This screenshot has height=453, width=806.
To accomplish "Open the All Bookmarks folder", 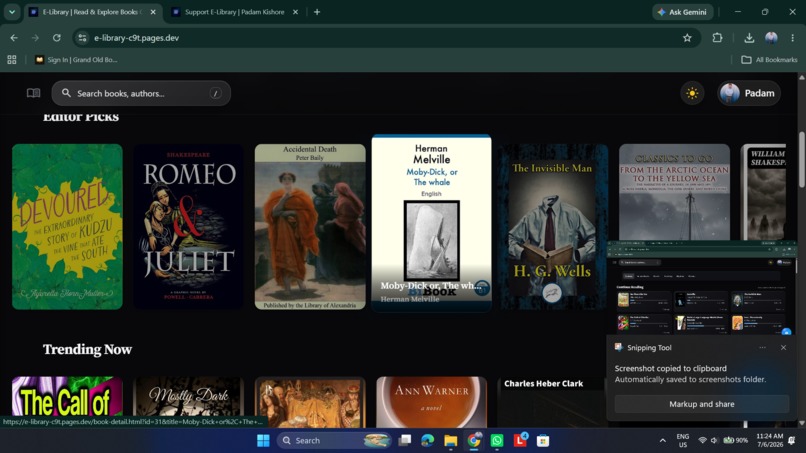I will [x=769, y=60].
